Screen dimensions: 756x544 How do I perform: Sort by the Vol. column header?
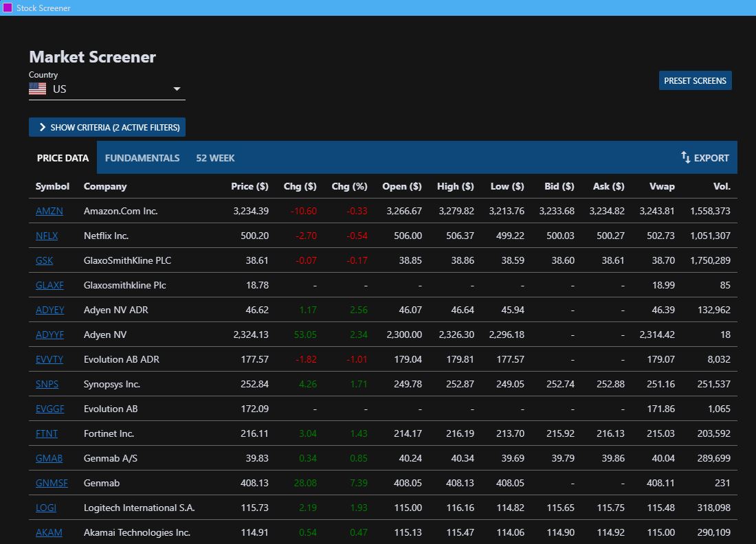point(722,186)
